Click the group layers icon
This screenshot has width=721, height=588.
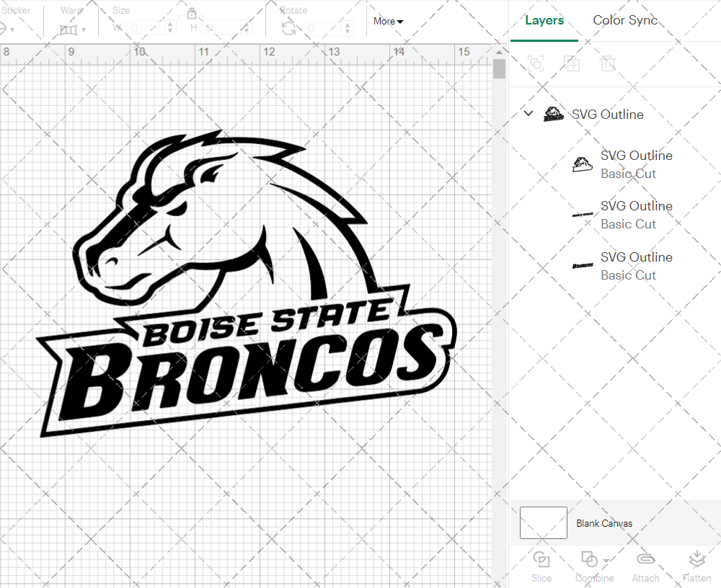tap(536, 63)
